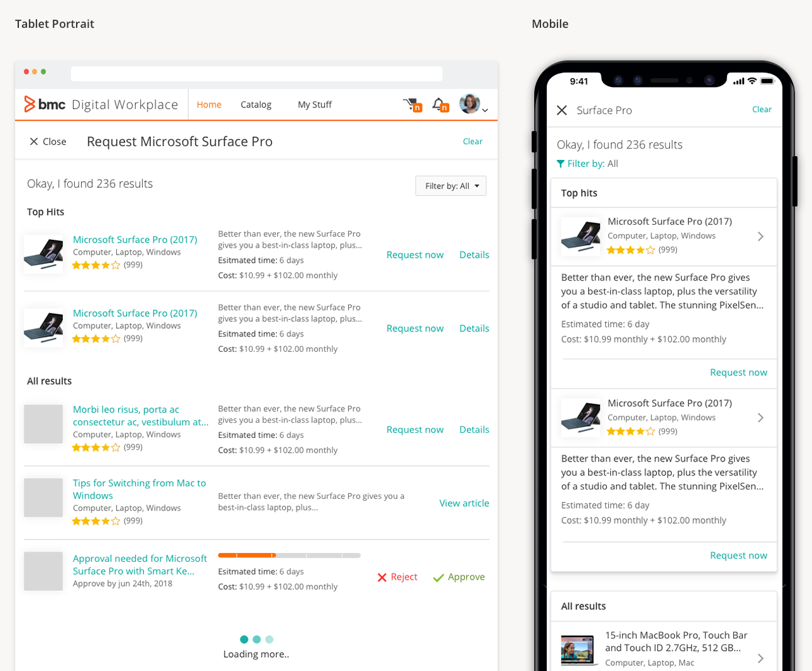Click placeholder thumbnail of Approval needed item
Viewport: 812px width, 671px height.
[x=43, y=571]
